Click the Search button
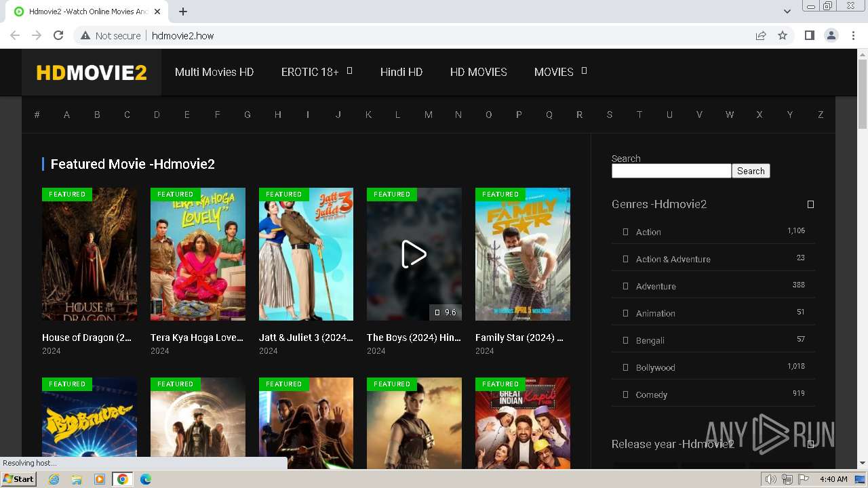 click(751, 171)
